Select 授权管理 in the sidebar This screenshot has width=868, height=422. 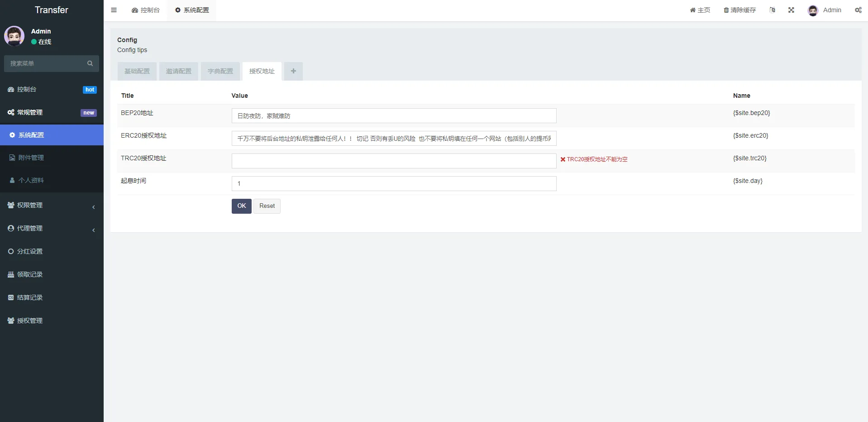29,320
